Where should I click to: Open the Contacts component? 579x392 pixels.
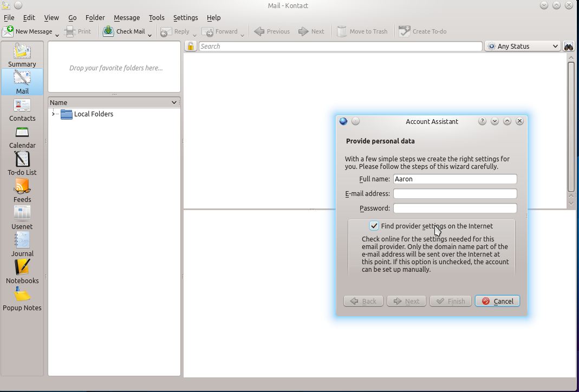22,109
